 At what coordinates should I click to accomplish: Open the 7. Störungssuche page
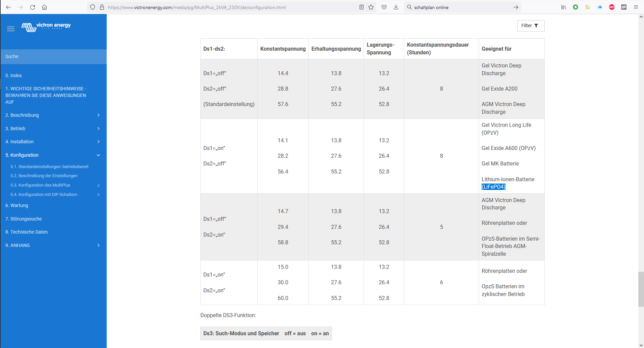tap(23, 219)
